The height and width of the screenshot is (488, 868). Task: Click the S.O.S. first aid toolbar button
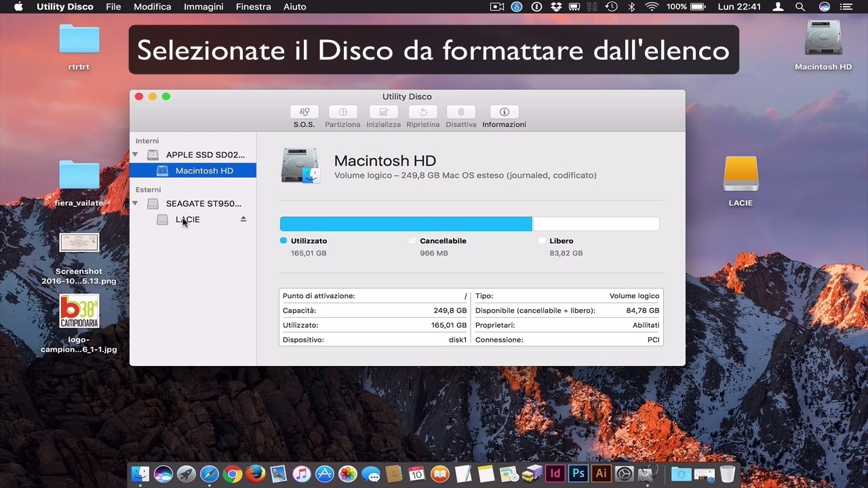point(304,112)
